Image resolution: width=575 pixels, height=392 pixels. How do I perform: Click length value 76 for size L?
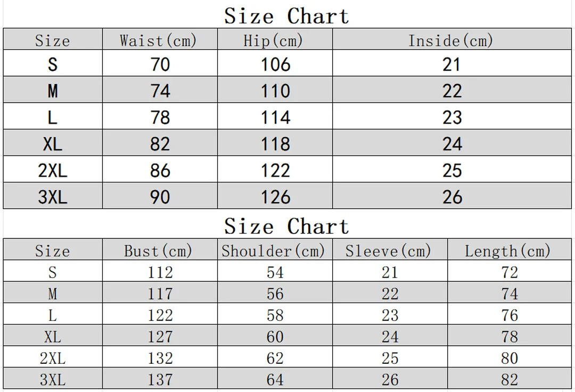[510, 315]
